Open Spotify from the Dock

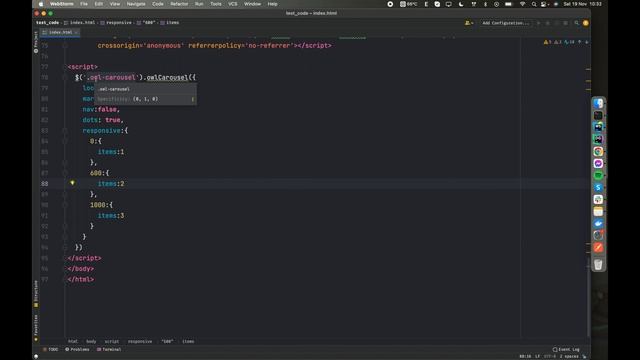coord(598,176)
